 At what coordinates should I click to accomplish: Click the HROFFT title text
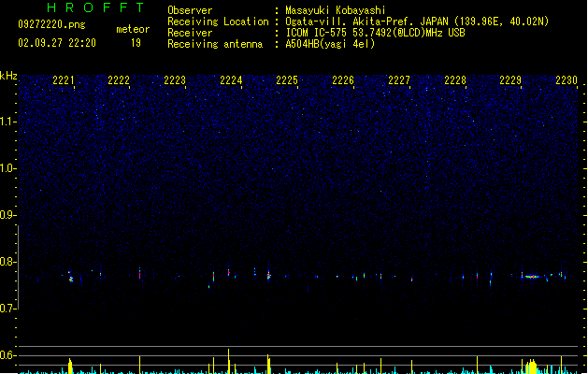pyautogui.click(x=95, y=7)
